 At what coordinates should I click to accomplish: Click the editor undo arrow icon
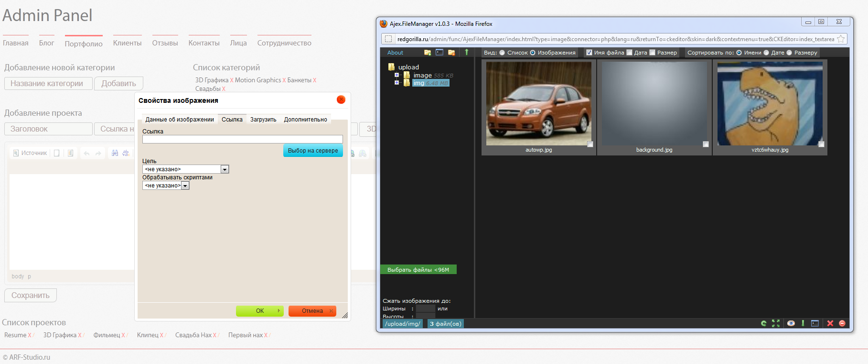(x=86, y=153)
